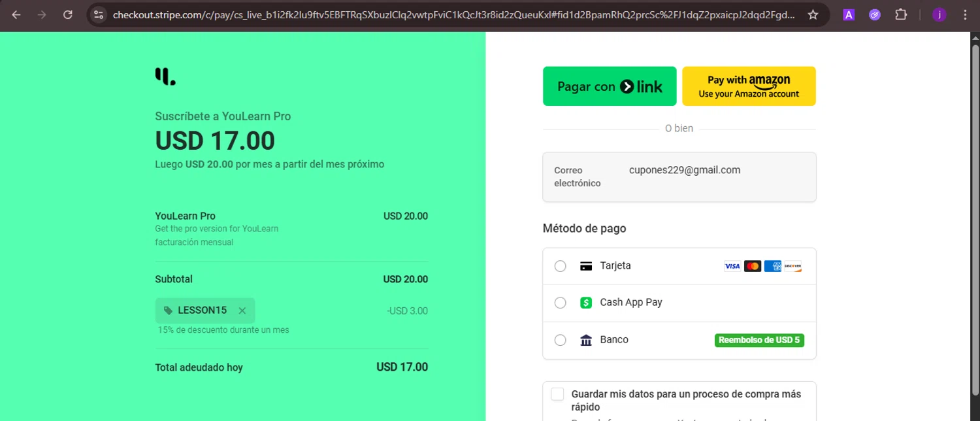The width and height of the screenshot is (980, 421).
Task: Click the browser address bar URL
Action: coord(453,14)
